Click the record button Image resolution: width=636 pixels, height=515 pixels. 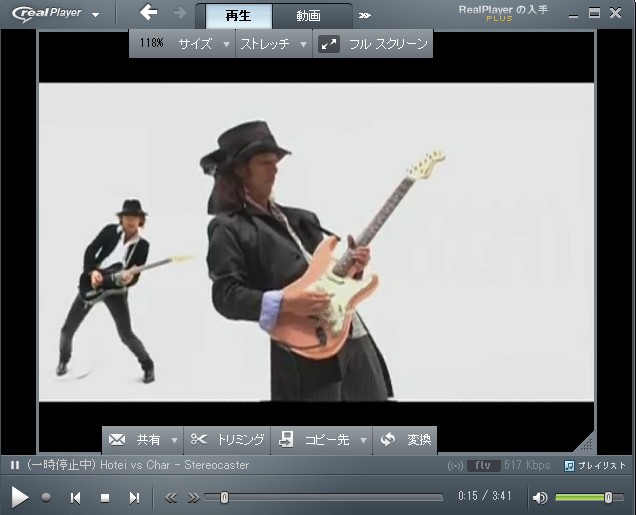pyautogui.click(x=46, y=497)
